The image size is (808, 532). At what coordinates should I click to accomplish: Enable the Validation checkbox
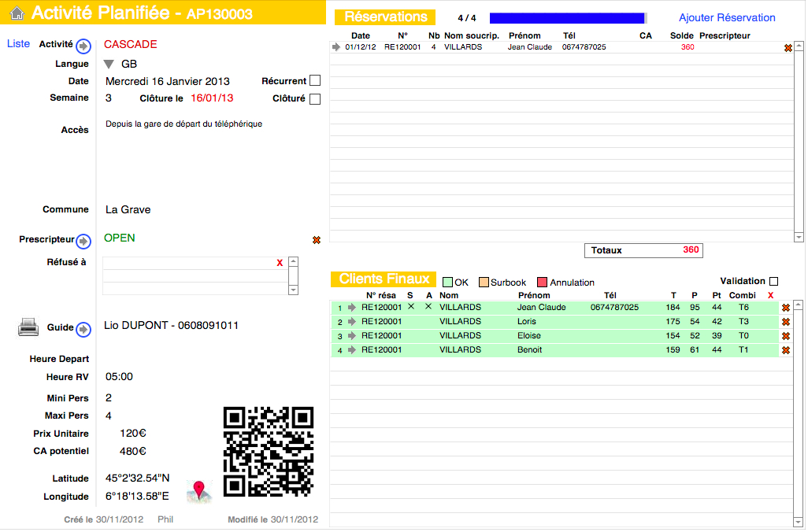click(x=773, y=281)
